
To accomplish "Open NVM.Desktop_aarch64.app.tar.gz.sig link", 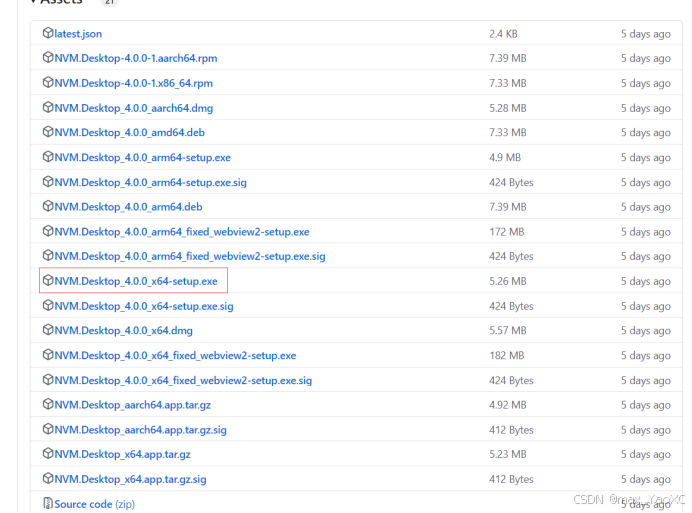I will coord(141,430).
